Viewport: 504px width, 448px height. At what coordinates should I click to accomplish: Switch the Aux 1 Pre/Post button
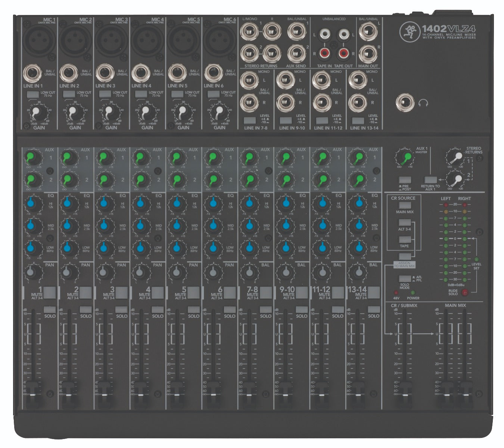(404, 180)
